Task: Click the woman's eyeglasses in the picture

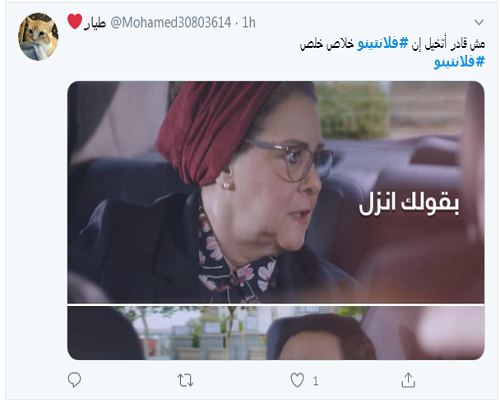Action: [292, 159]
